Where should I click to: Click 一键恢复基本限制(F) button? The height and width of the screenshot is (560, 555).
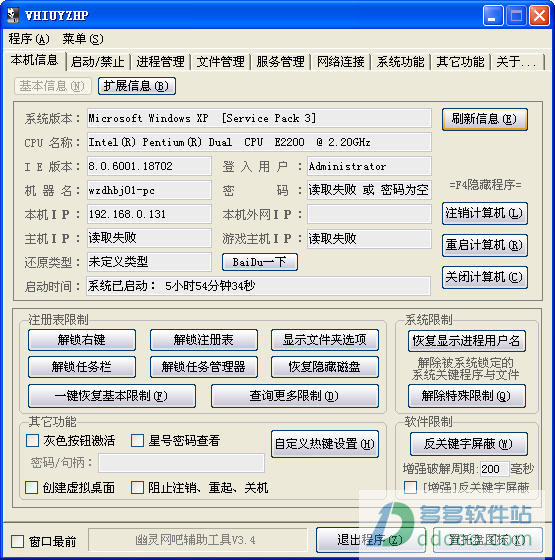(112, 396)
